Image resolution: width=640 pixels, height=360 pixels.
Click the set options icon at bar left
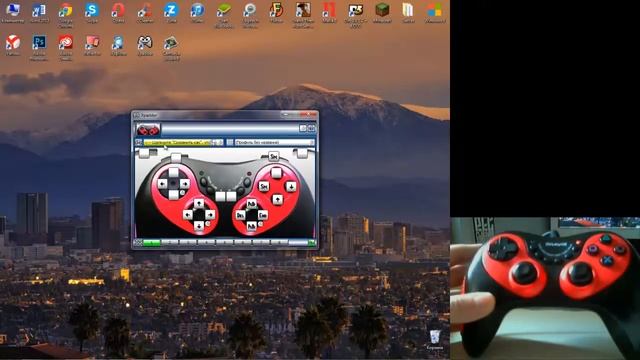(x=138, y=243)
